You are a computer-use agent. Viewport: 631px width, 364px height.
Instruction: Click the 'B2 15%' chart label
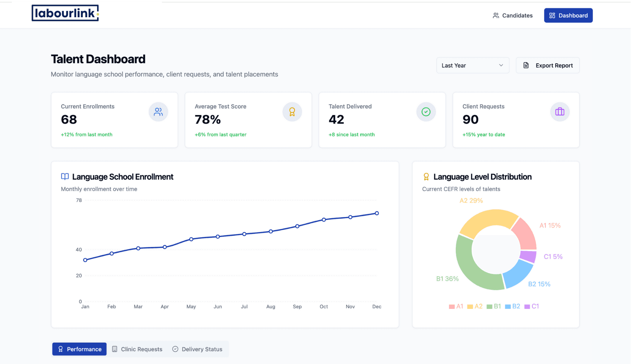tap(539, 284)
